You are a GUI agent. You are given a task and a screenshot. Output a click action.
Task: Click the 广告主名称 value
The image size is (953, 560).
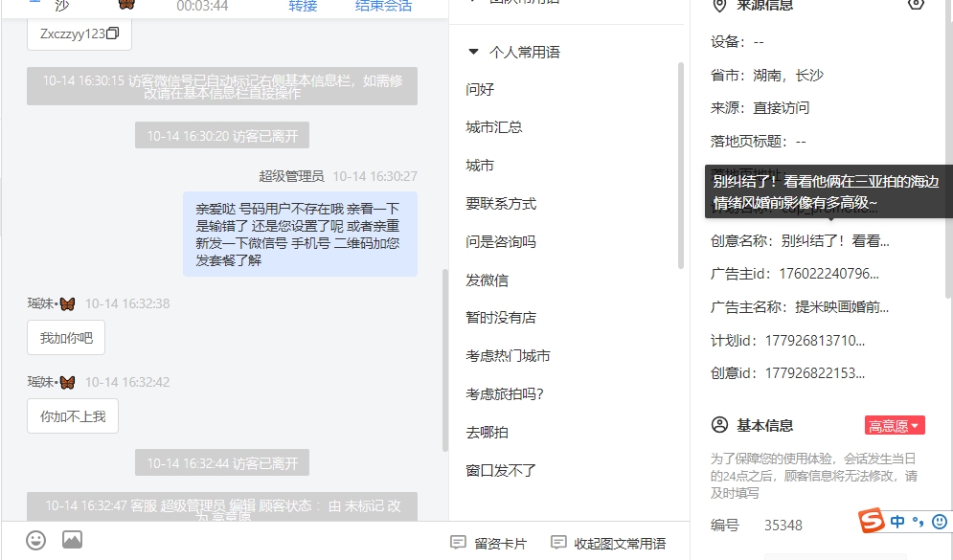tap(843, 307)
